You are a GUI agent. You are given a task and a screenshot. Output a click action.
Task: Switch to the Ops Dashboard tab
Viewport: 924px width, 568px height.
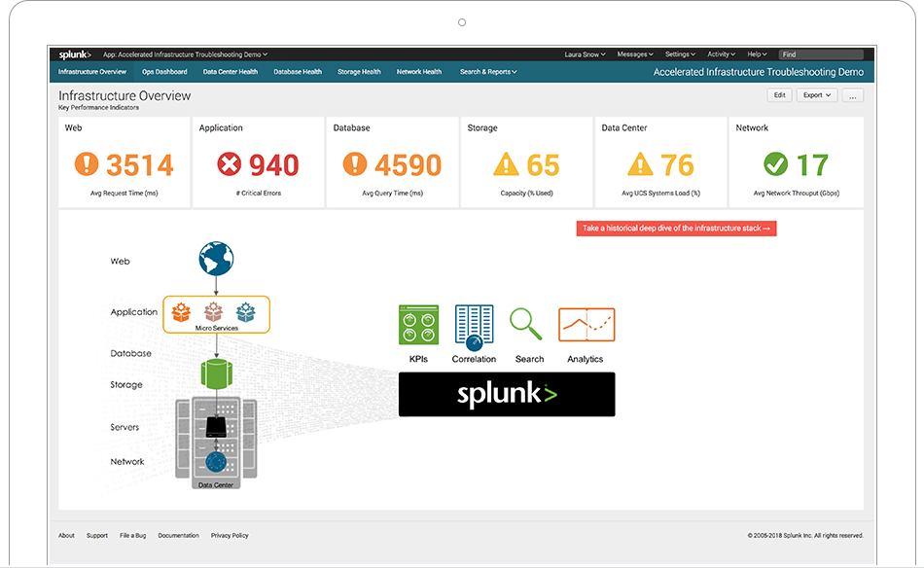164,72
